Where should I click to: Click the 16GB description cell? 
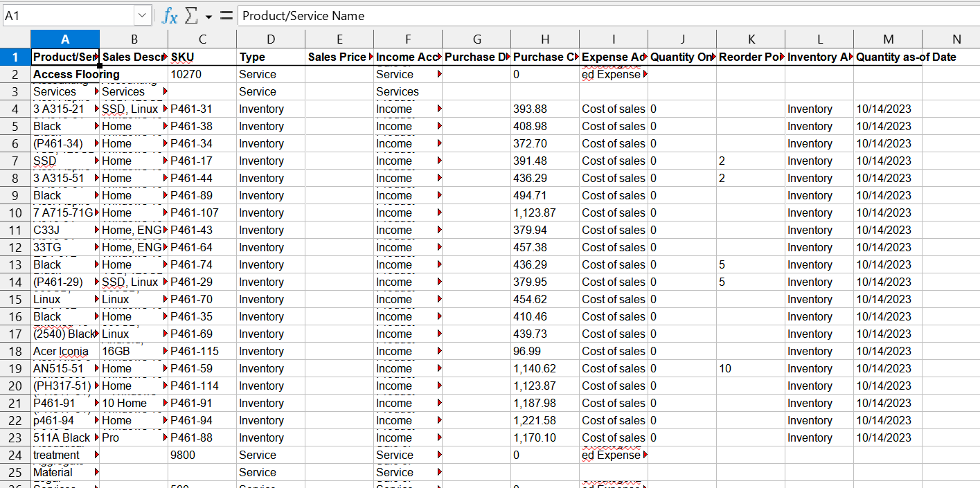[134, 351]
